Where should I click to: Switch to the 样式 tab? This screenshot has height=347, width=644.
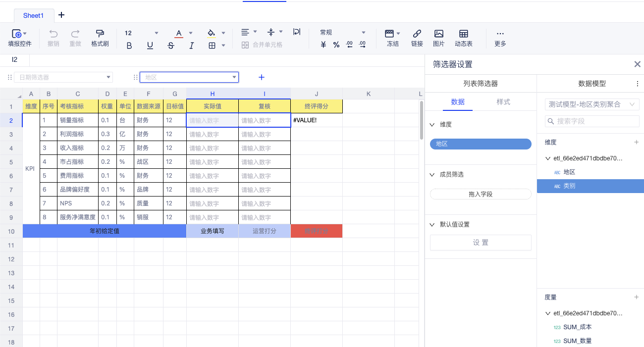tap(503, 102)
